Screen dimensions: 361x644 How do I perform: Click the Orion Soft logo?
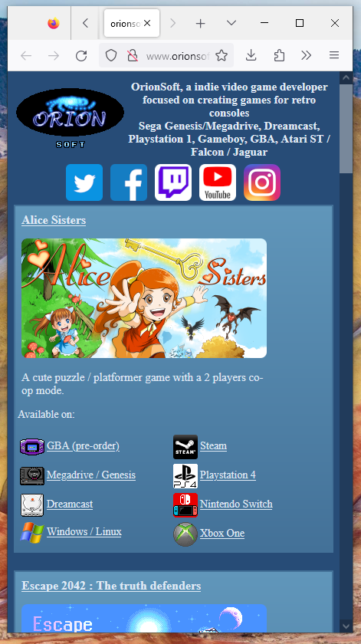click(x=71, y=118)
